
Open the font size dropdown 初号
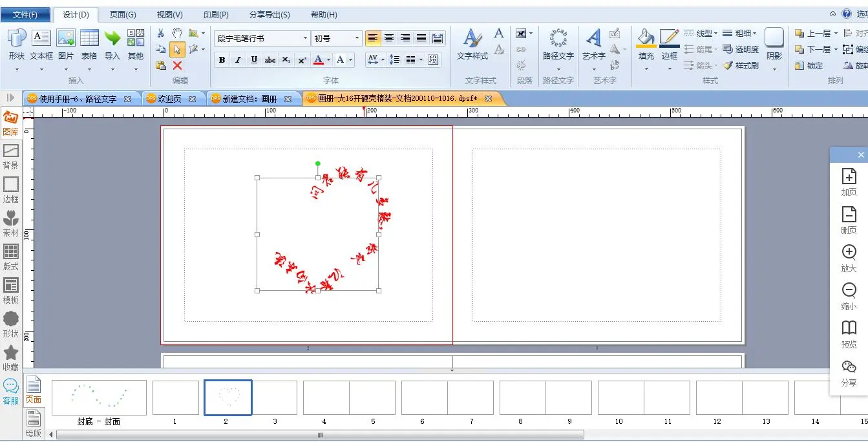click(357, 39)
